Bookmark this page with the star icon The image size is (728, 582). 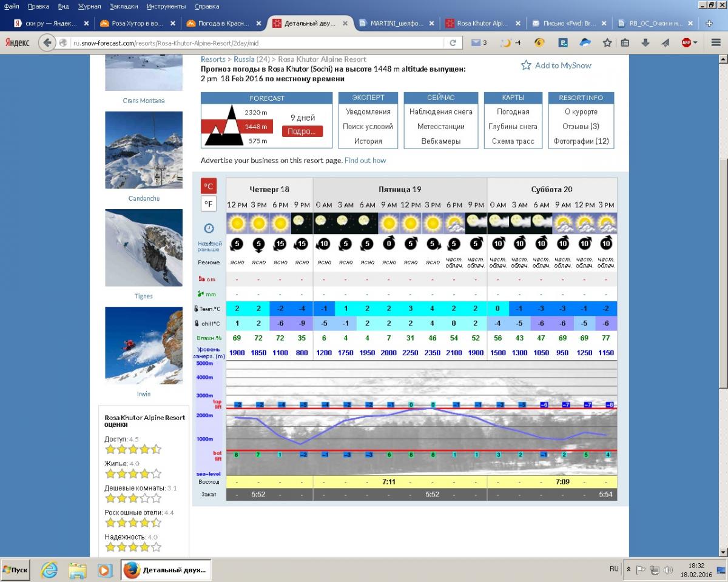click(607, 43)
